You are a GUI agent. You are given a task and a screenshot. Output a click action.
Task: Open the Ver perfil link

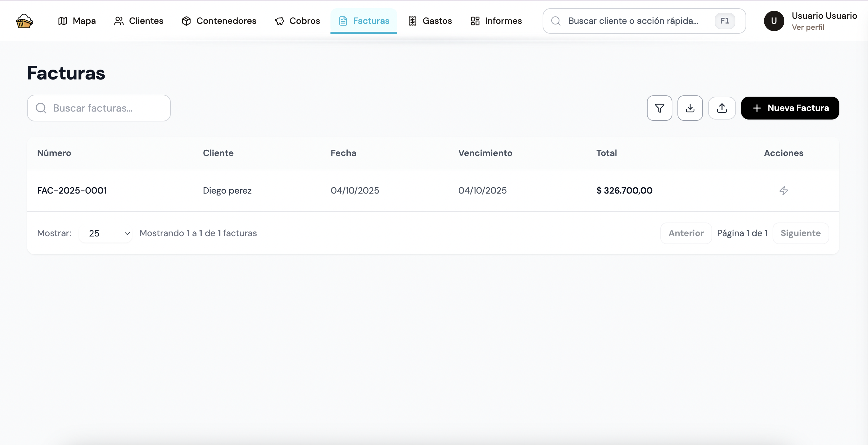coord(808,28)
